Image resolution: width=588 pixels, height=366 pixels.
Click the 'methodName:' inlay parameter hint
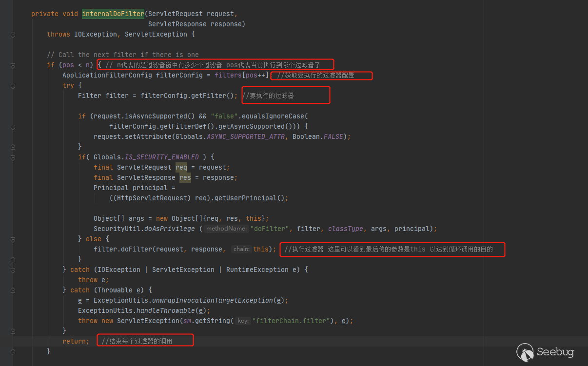pyautogui.click(x=226, y=229)
